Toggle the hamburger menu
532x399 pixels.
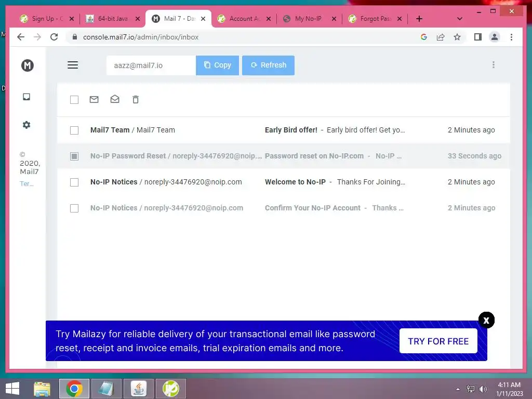click(x=73, y=65)
